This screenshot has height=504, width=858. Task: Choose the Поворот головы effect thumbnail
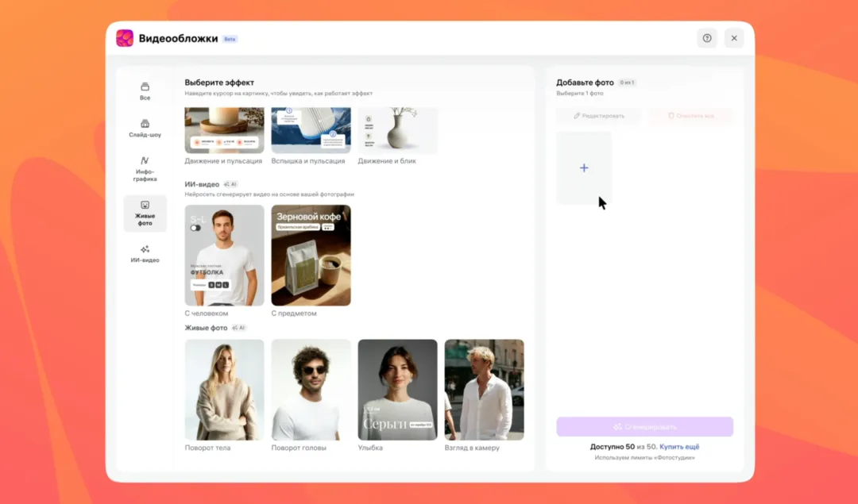(311, 390)
